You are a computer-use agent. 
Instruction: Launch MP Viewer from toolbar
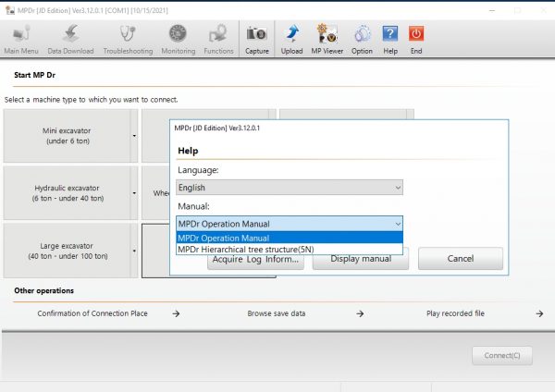327,40
